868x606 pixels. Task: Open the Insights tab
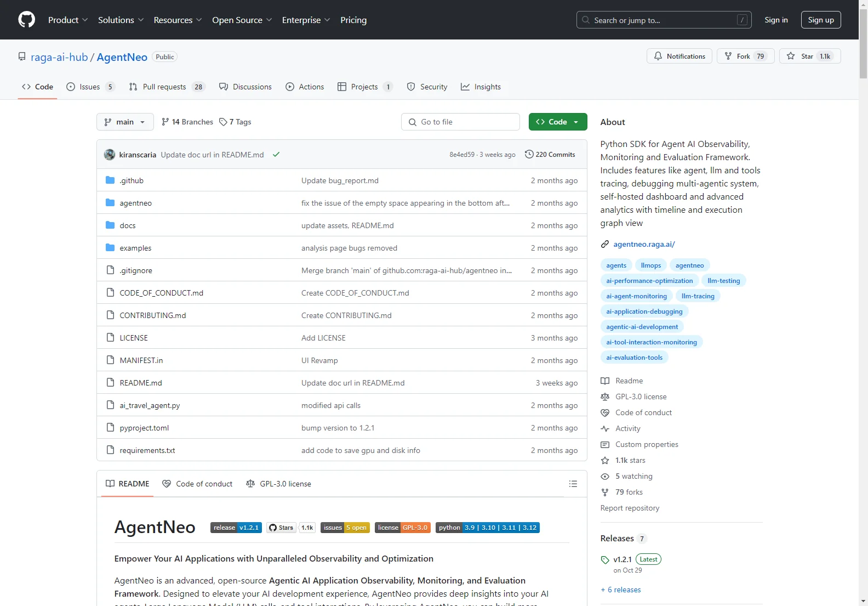(x=481, y=87)
